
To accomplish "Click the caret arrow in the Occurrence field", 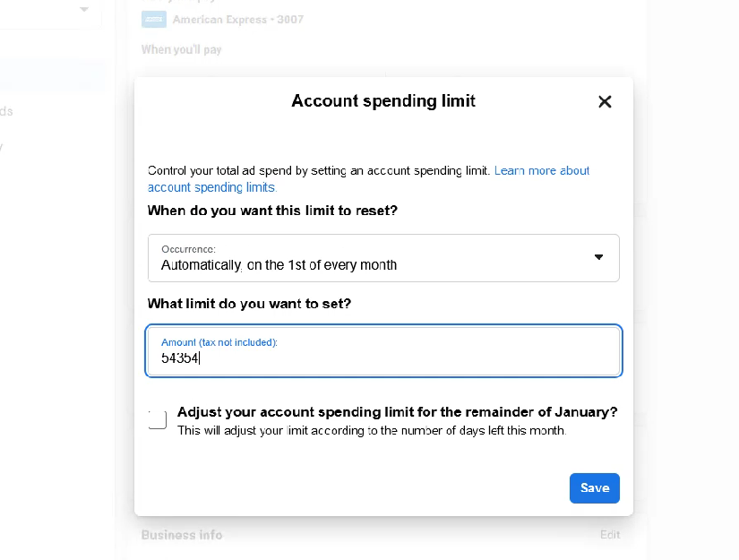I will click(x=599, y=258).
